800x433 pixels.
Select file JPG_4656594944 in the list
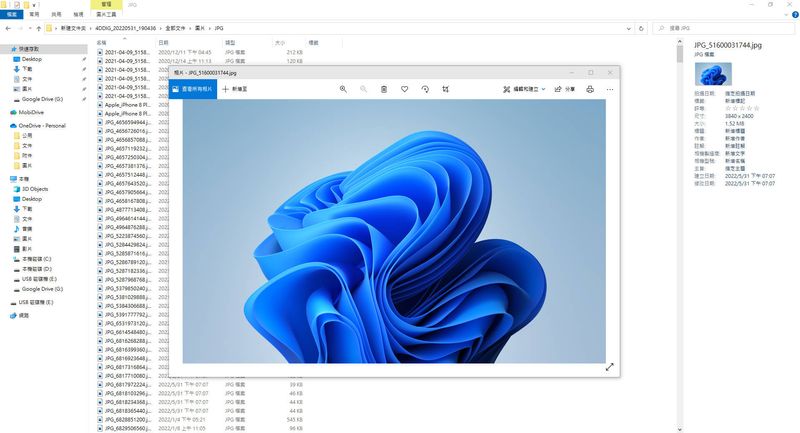pos(128,122)
